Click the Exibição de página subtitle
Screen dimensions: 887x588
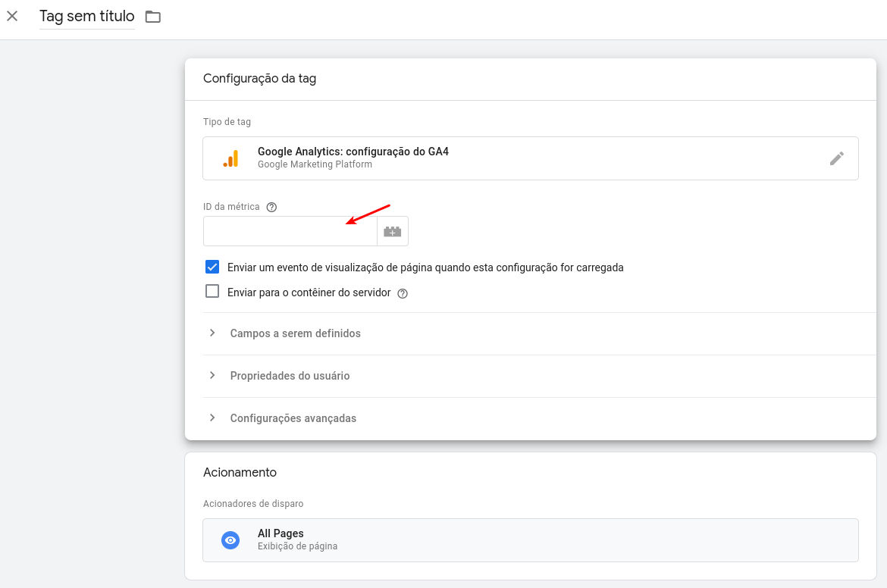coord(297,546)
